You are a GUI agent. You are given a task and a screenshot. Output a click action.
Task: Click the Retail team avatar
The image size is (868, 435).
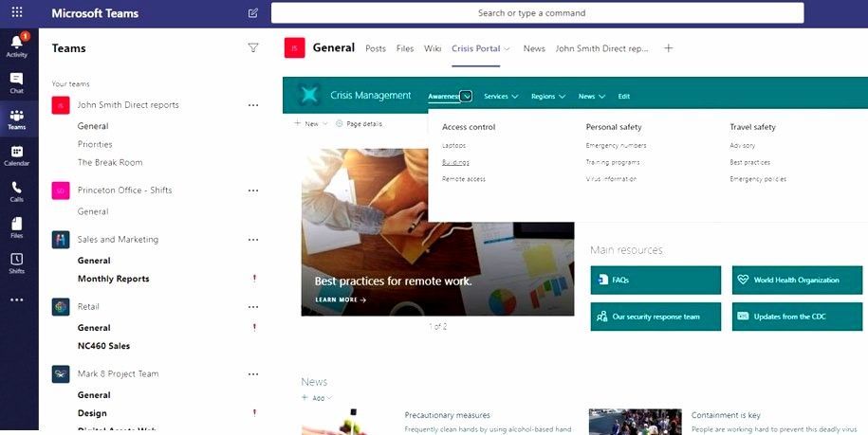(61, 307)
